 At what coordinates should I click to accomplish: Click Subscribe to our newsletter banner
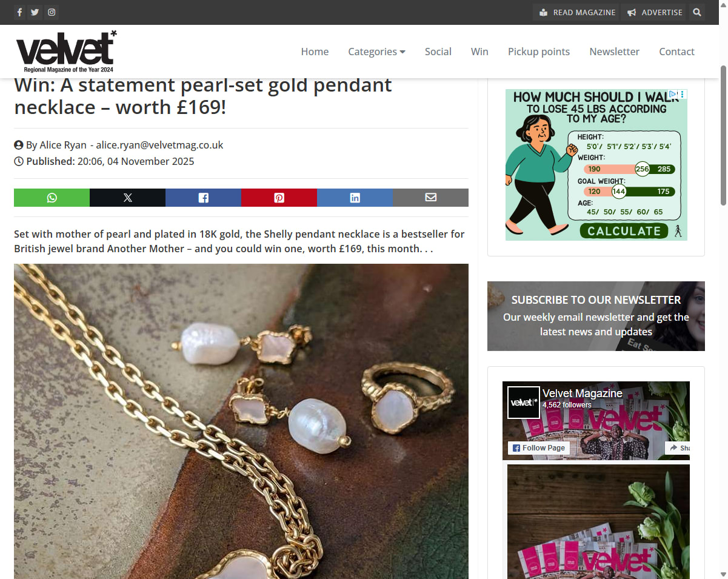point(596,316)
